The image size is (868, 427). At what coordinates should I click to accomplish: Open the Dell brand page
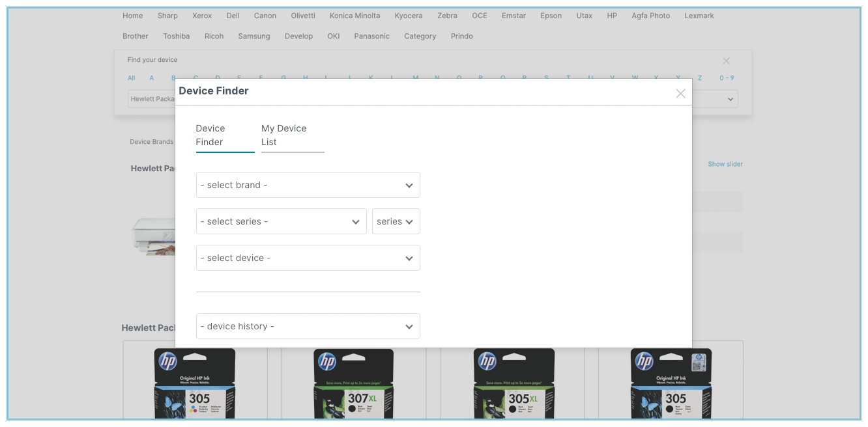233,16
